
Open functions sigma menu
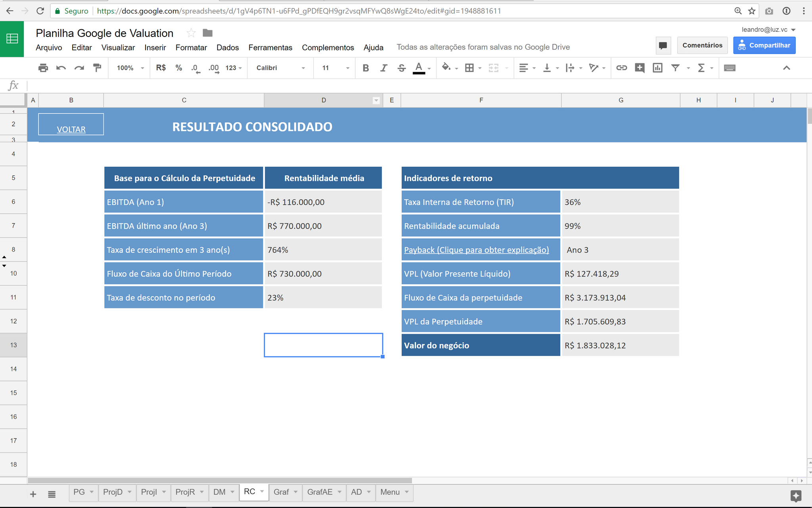pyautogui.click(x=705, y=68)
